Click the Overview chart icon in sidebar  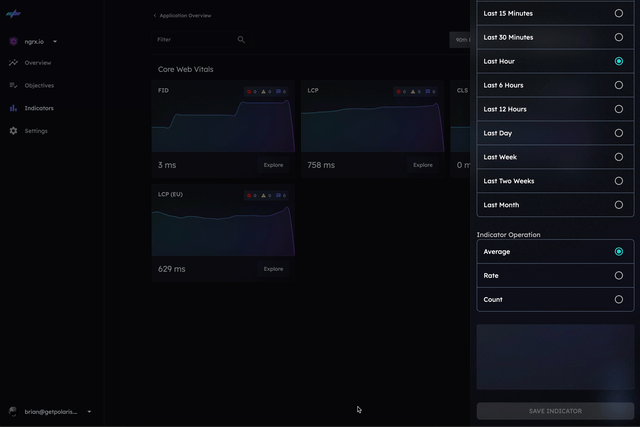click(x=14, y=63)
